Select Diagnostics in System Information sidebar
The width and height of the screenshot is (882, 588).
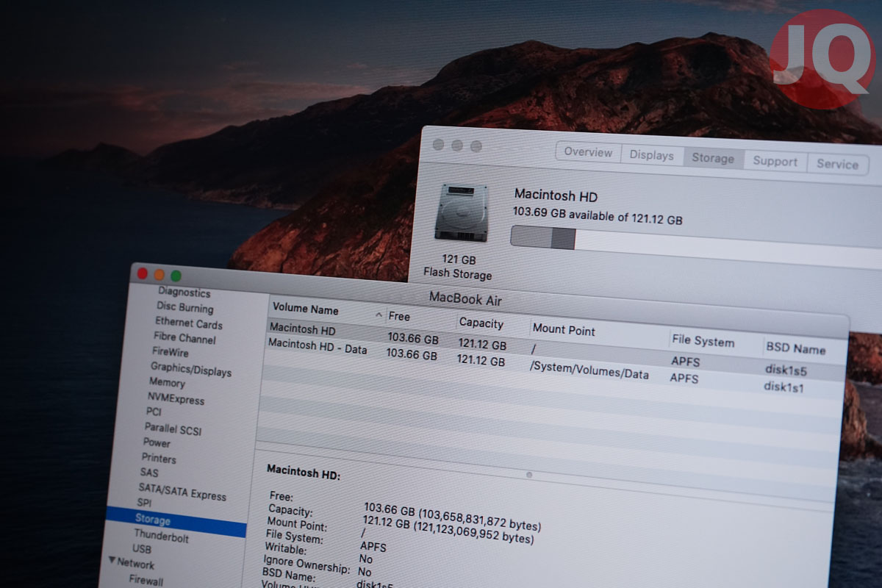tap(184, 293)
